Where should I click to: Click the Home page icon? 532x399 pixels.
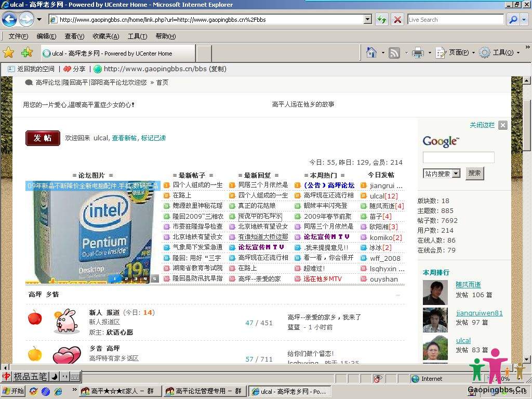(371, 52)
